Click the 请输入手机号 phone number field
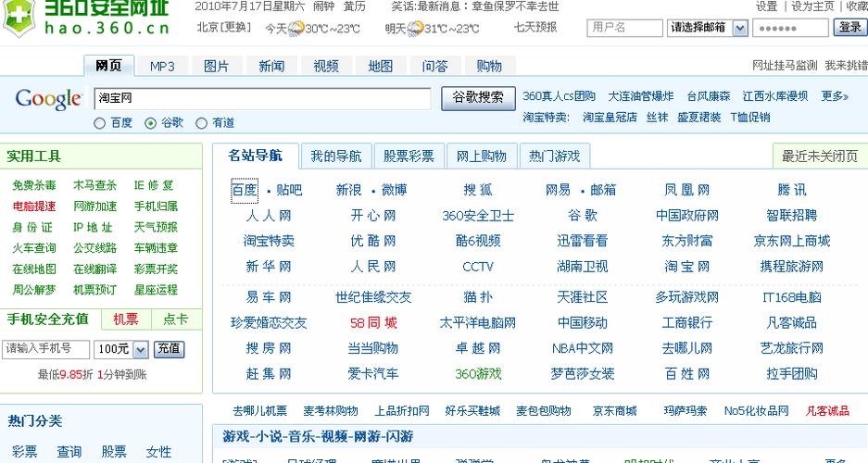 (x=45, y=349)
